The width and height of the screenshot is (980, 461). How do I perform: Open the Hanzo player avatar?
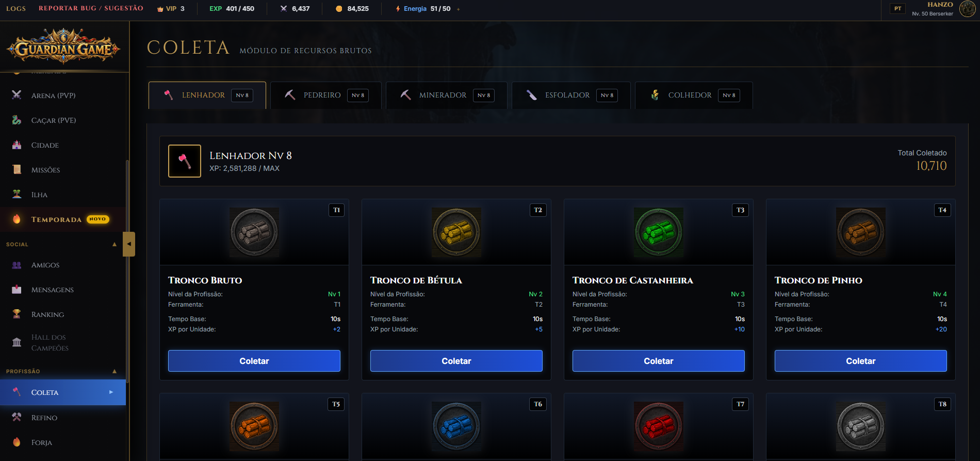point(967,9)
